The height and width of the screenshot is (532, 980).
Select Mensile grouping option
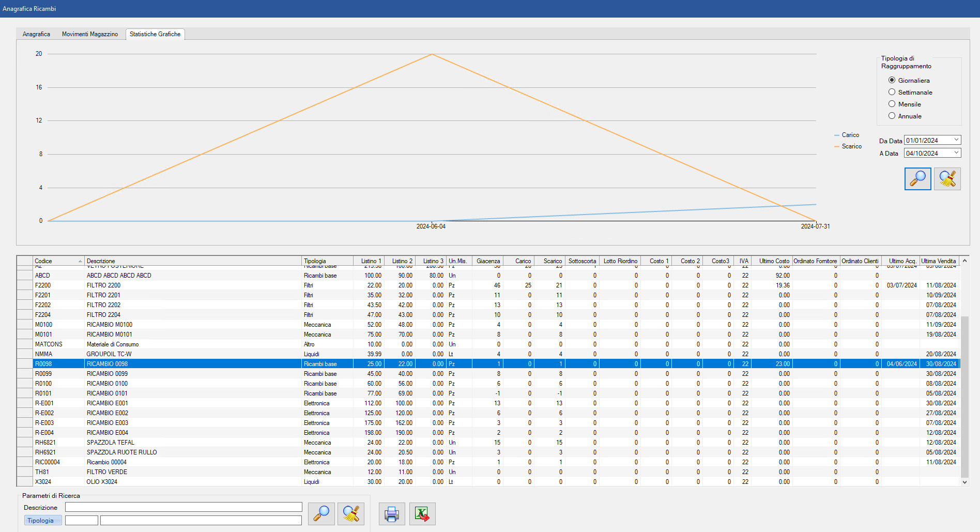[x=892, y=104]
